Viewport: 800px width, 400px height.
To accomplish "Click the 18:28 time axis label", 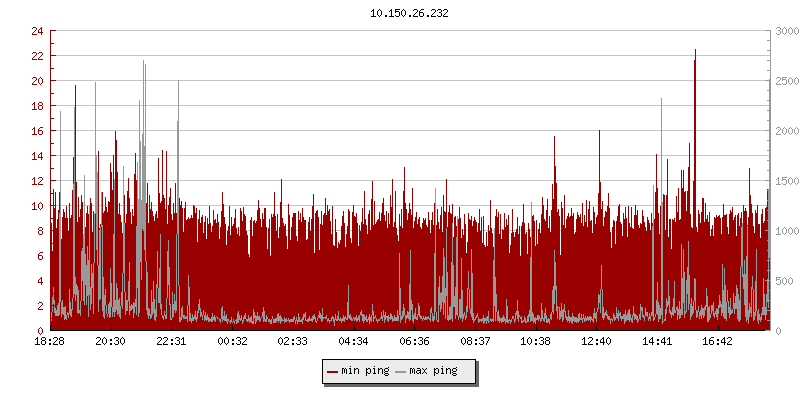I will (49, 341).
